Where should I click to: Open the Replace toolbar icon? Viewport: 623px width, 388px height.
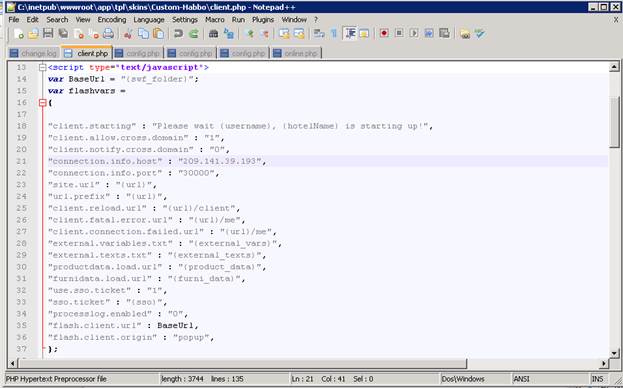(x=228, y=34)
